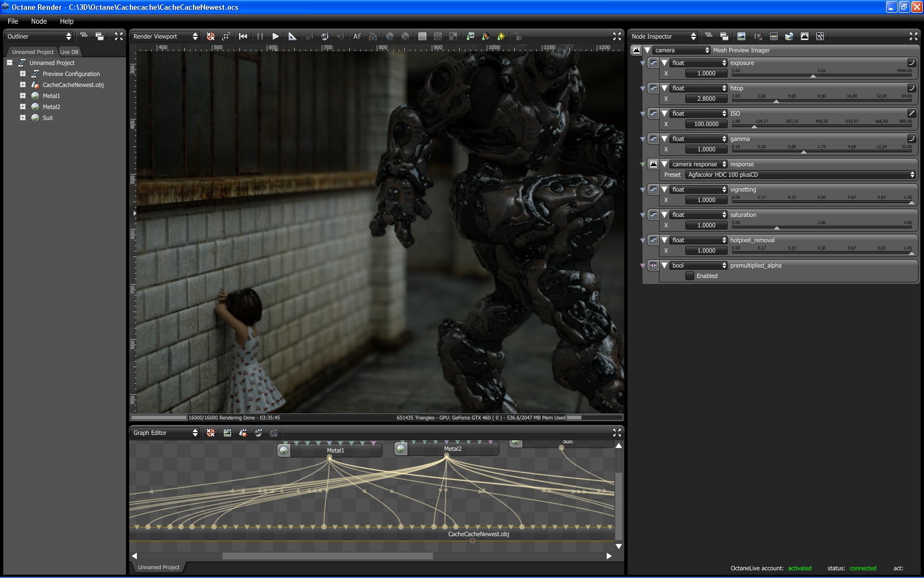Toggle the exposure curve button at right
924x578 pixels.
[911, 62]
